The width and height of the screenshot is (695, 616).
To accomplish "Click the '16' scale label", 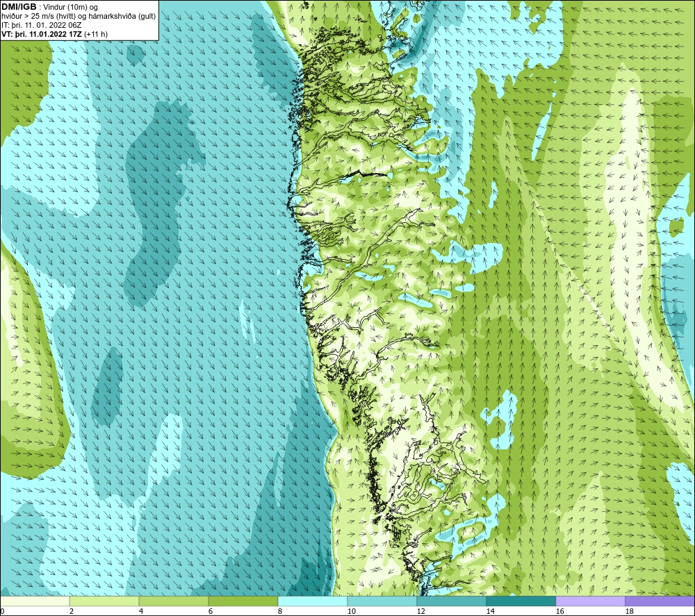I will tap(559, 611).
